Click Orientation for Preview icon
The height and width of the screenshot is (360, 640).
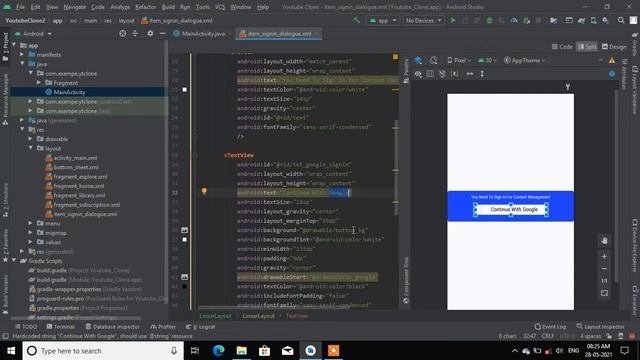point(433,60)
